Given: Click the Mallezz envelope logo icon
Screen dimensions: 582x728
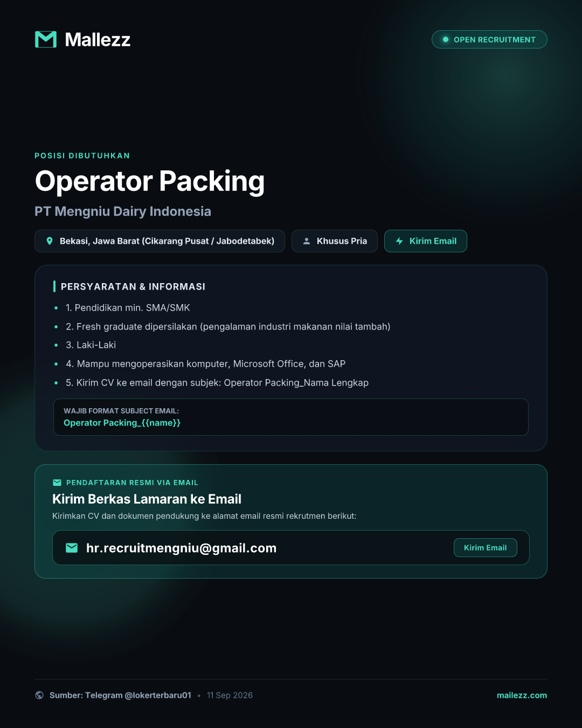Looking at the screenshot, I should pyautogui.click(x=46, y=39).
